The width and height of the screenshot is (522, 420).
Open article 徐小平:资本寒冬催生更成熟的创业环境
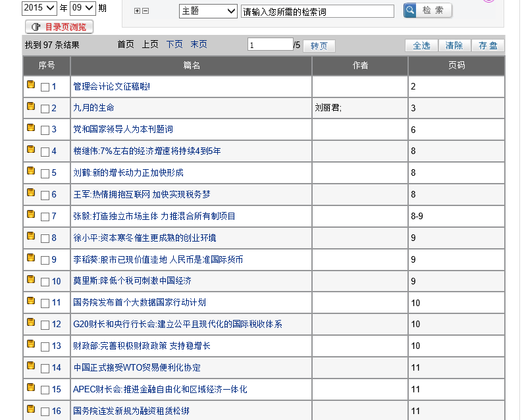[144, 238]
